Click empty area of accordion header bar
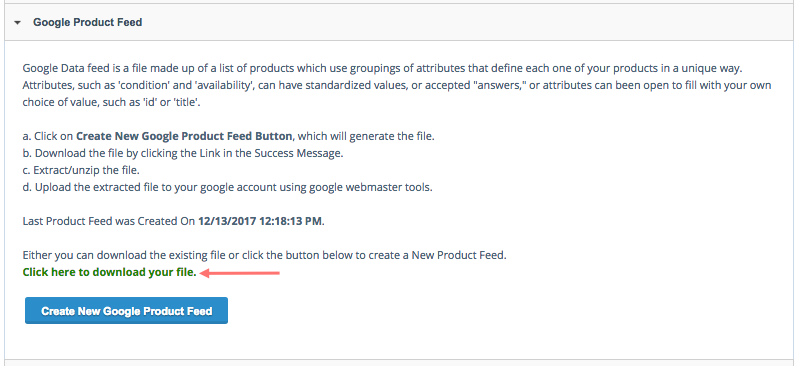The width and height of the screenshot is (800, 366). 459,22
